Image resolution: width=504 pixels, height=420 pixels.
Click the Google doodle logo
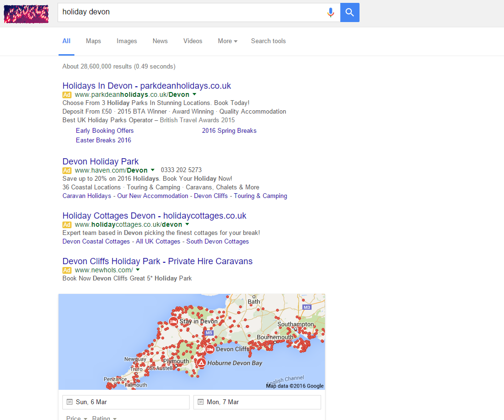(x=26, y=14)
